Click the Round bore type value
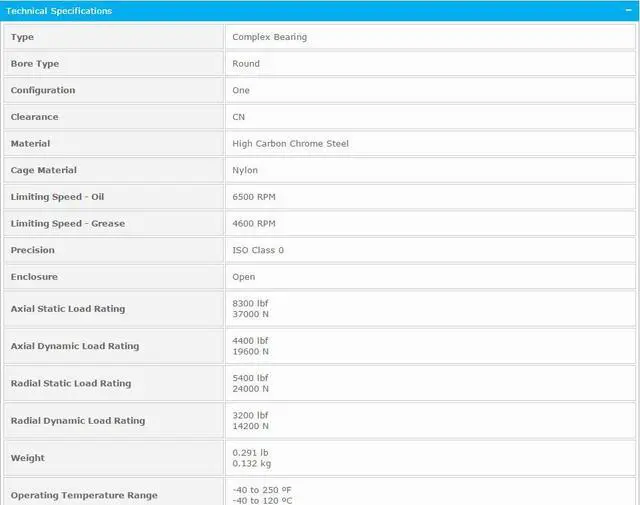 point(246,64)
